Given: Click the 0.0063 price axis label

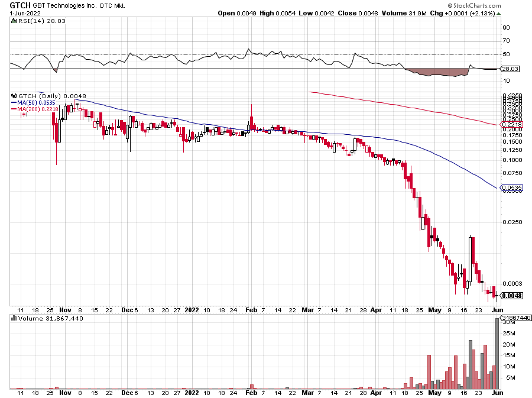Looking at the screenshot, I should pyautogui.click(x=512, y=284).
